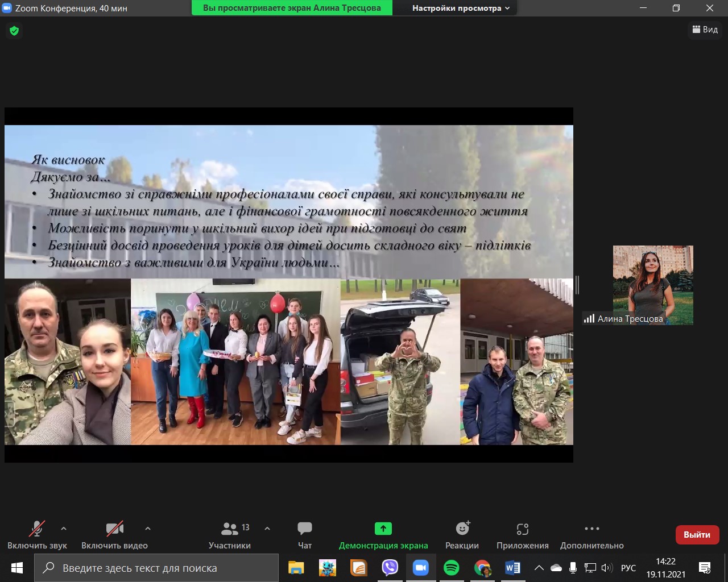The image size is (728, 582).
Task: Open network tray icon
Action: (x=590, y=568)
